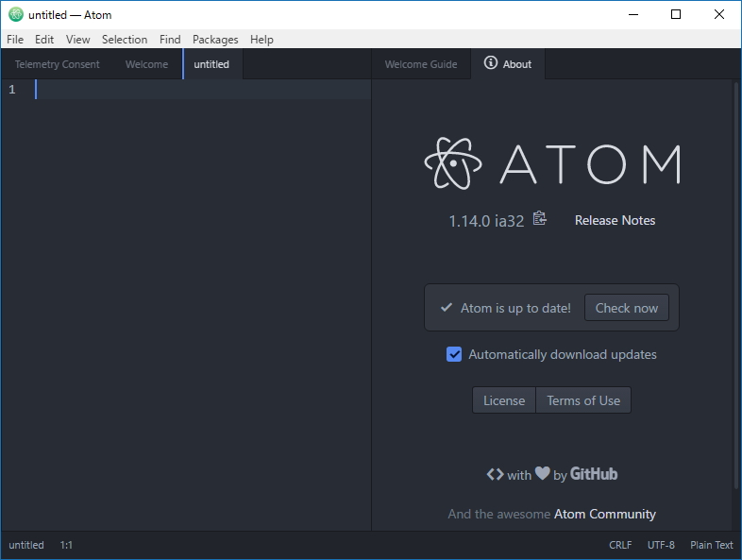The height and width of the screenshot is (560, 742).
Task: Click untitled file name in status bar
Action: (26, 545)
